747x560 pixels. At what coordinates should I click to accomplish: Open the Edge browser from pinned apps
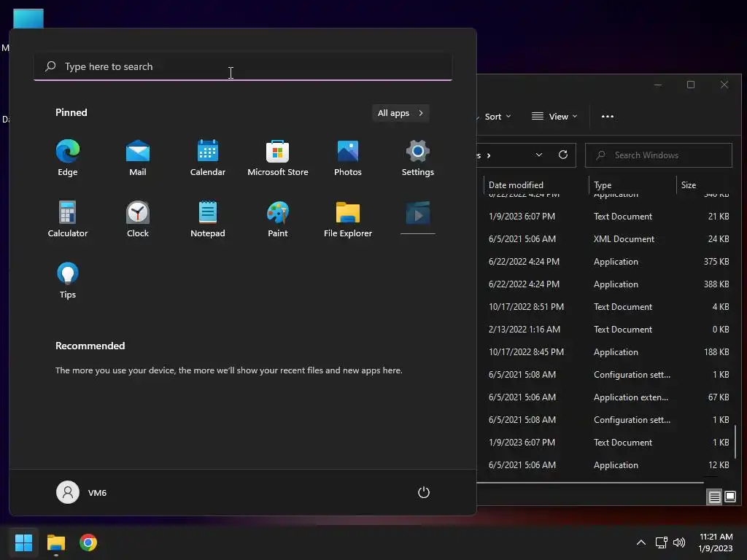click(68, 158)
